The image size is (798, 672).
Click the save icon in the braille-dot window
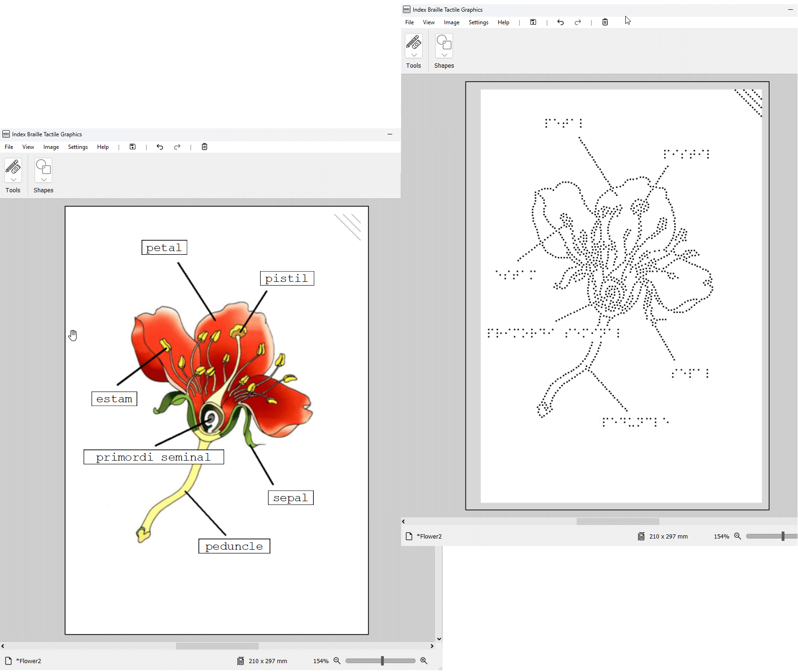(x=533, y=22)
